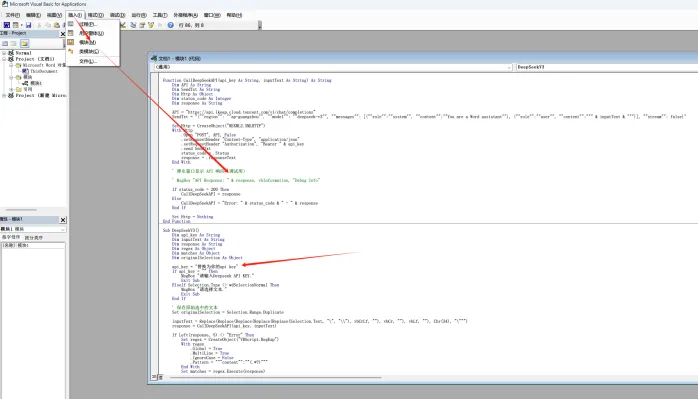Expand the 引用 folder in project tree

[x=11, y=90]
